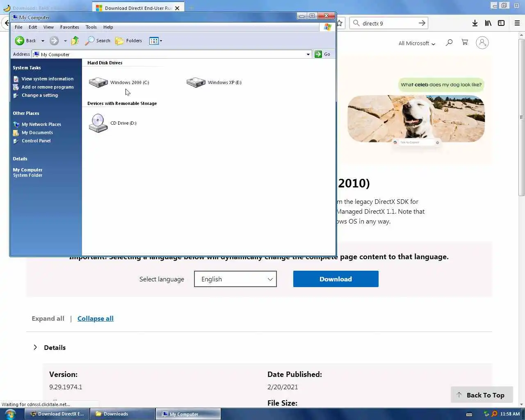Click the Go button
This screenshot has height=420, width=525.
pos(323,54)
